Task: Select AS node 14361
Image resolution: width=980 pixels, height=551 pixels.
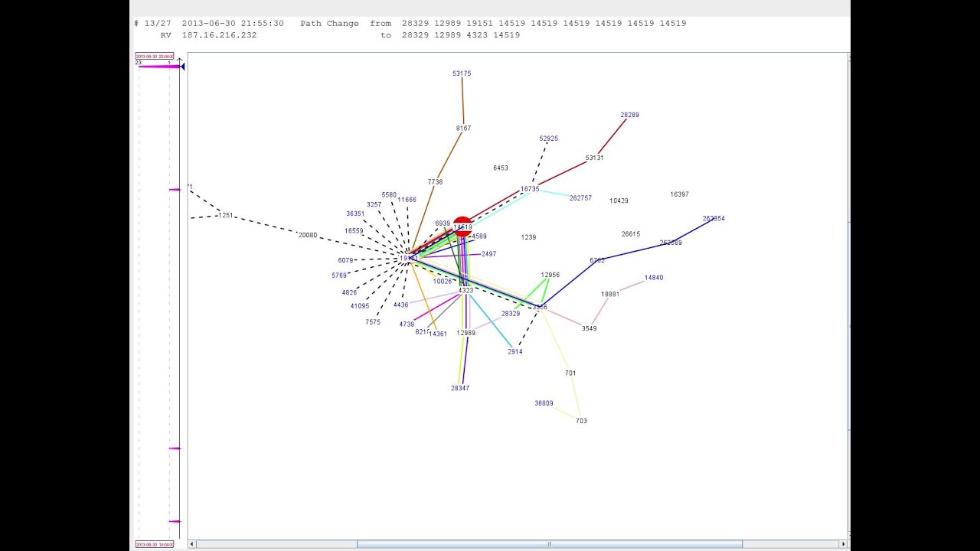Action: coord(438,334)
